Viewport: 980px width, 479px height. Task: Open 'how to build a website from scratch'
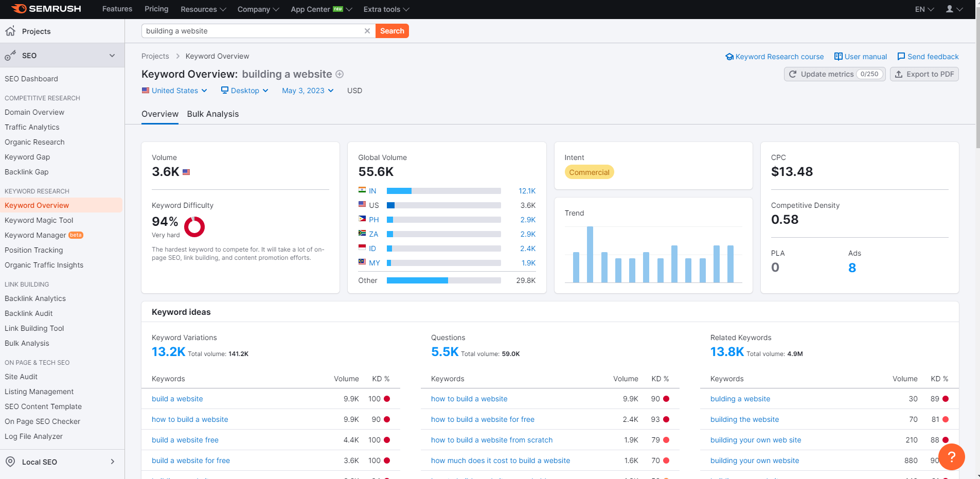point(492,440)
